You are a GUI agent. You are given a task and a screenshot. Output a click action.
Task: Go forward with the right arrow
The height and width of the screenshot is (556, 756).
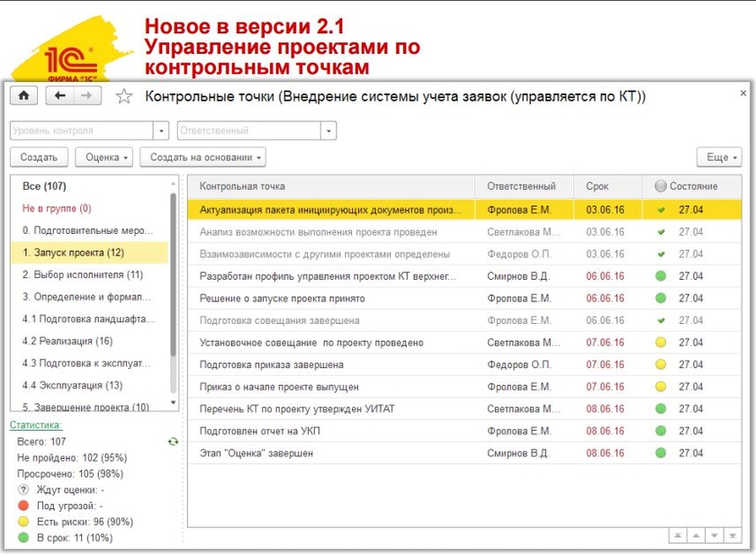tap(88, 96)
